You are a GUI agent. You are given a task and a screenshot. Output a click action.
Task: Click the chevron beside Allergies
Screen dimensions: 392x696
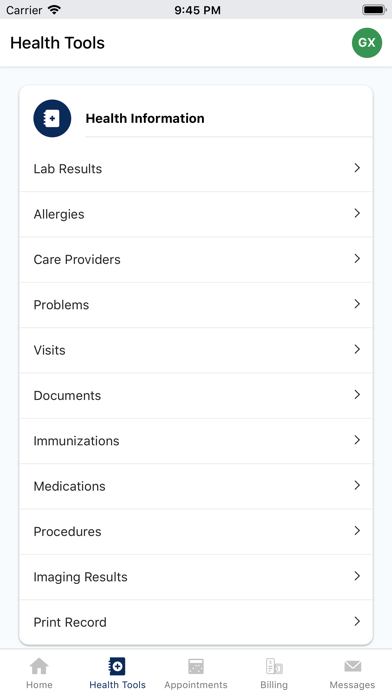pos(357,213)
